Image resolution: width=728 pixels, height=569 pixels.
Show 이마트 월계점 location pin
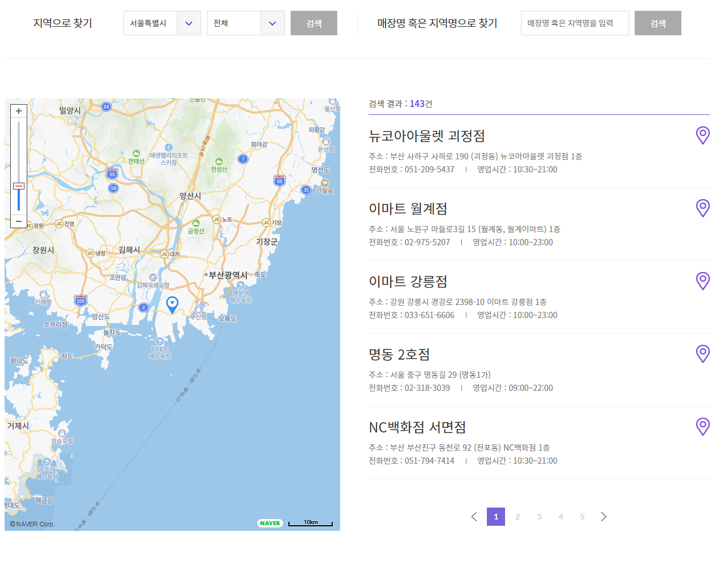[703, 208]
